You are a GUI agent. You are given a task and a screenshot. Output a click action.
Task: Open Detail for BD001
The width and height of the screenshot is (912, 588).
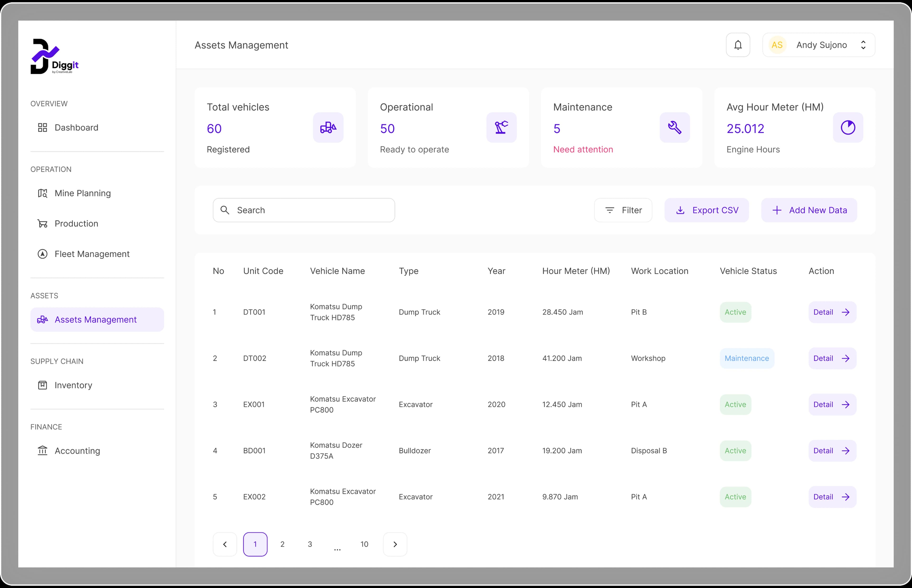pos(832,451)
